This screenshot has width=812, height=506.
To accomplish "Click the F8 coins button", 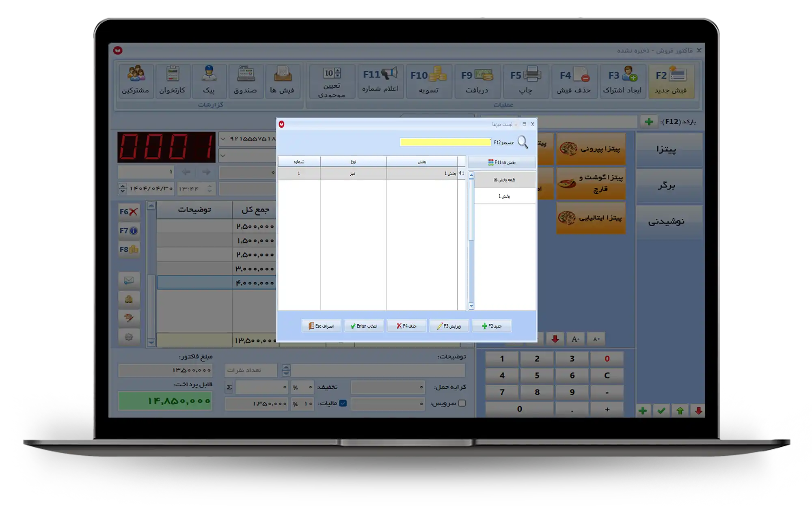I will tap(129, 250).
